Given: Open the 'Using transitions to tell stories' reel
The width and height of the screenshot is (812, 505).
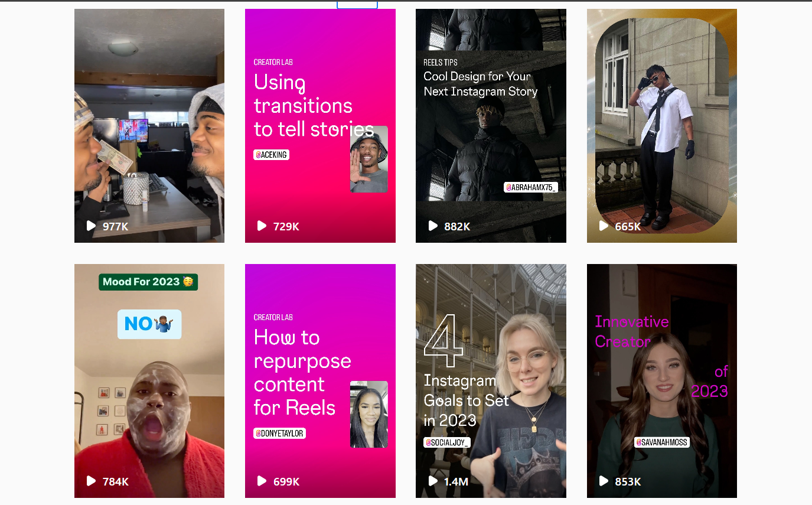Looking at the screenshot, I should 320,126.
